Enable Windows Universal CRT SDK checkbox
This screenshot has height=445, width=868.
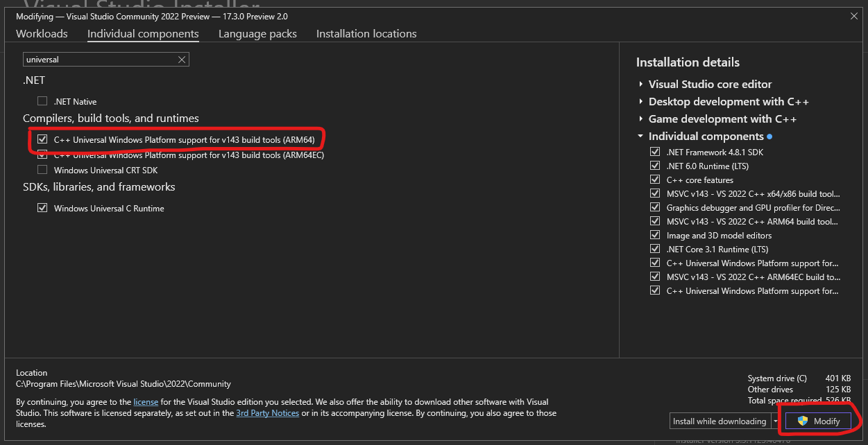pos(42,170)
